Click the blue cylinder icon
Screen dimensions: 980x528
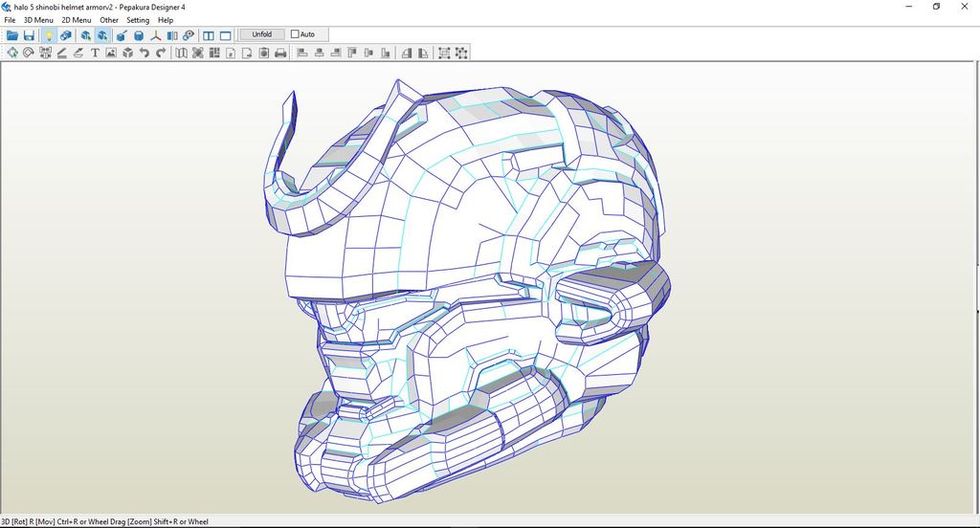click(139, 35)
